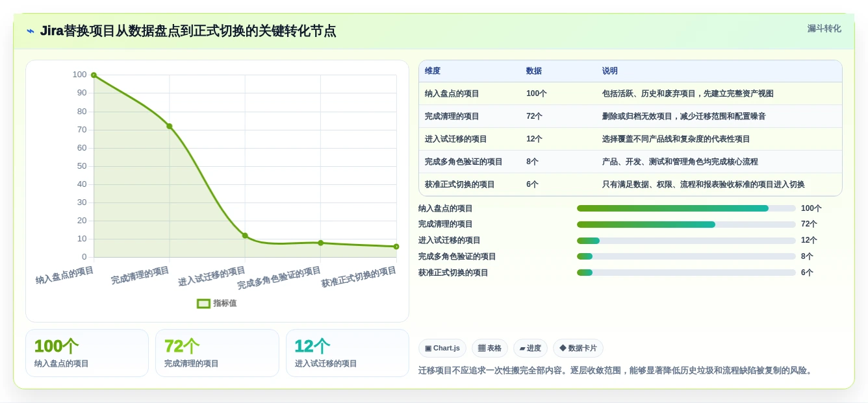Click the 进度 tag chip

pos(530,348)
